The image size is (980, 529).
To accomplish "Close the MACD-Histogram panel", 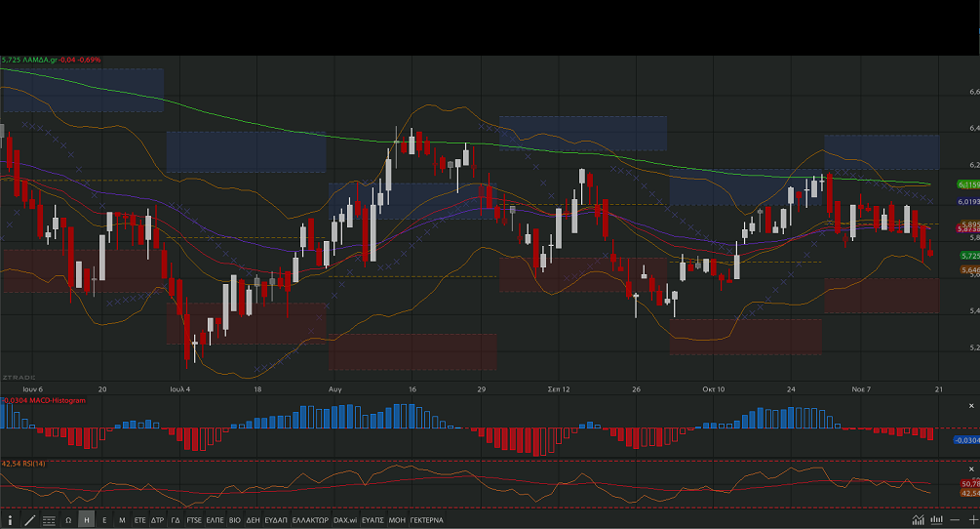I will pyautogui.click(x=971, y=406).
